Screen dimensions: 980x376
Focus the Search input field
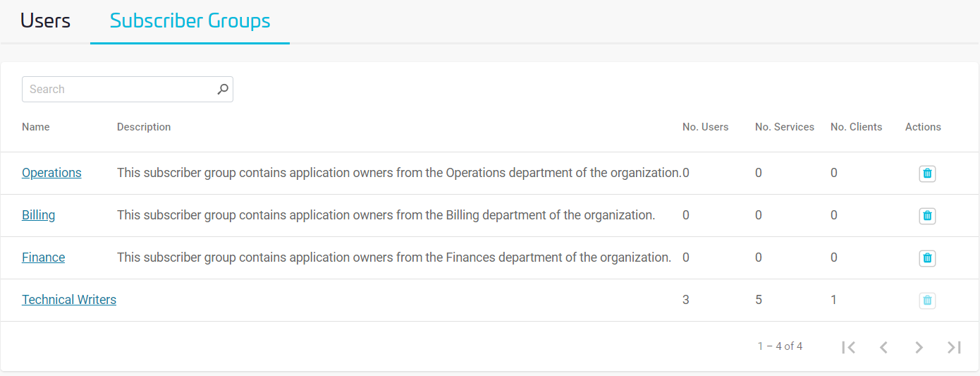point(120,90)
